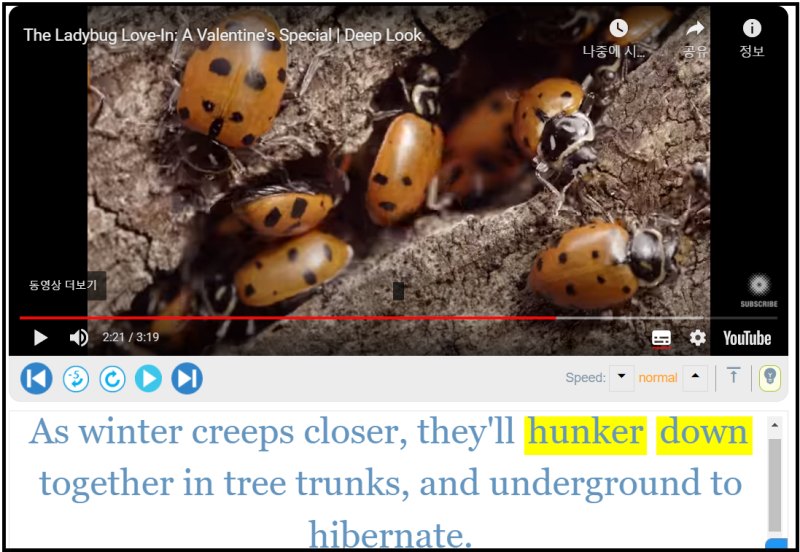Image resolution: width=800 pixels, height=552 pixels.
Task: Toggle YouTube subtitles caption button
Action: point(661,338)
